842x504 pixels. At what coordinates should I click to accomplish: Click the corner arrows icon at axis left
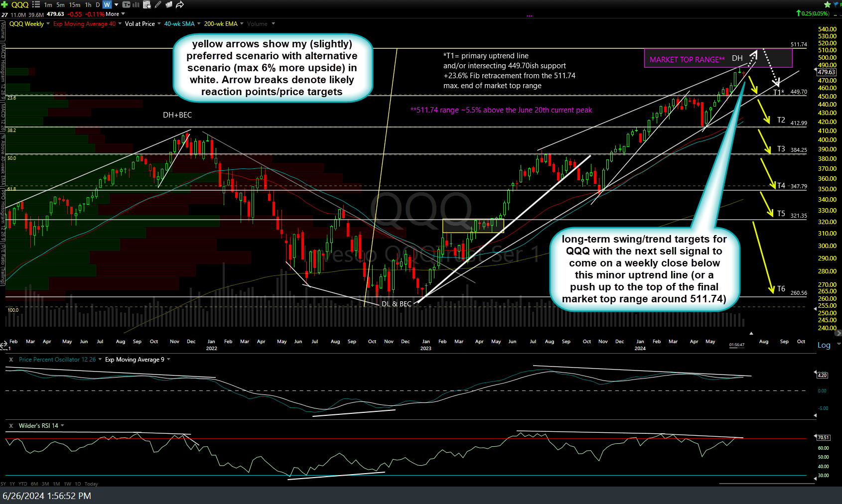(3, 344)
